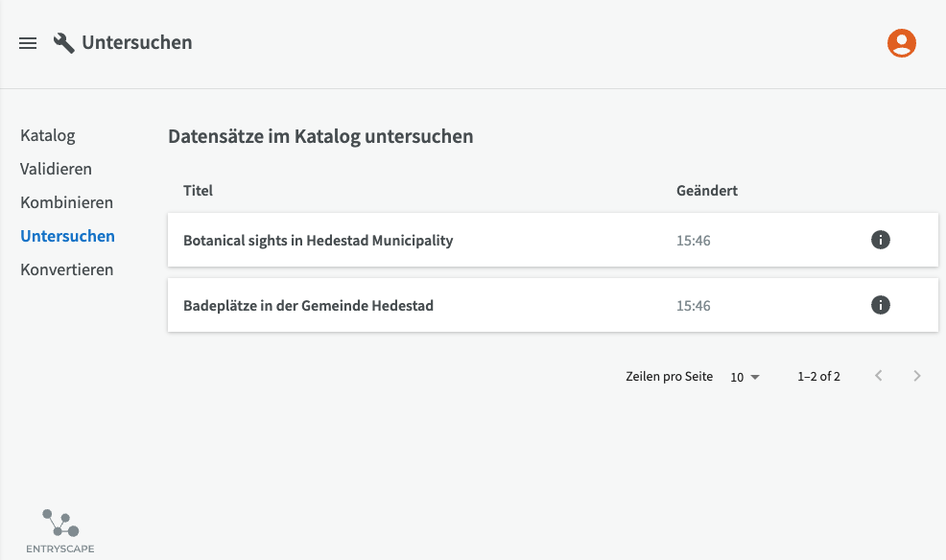
Task: Sort by the Geändert column header
Action: click(x=706, y=191)
